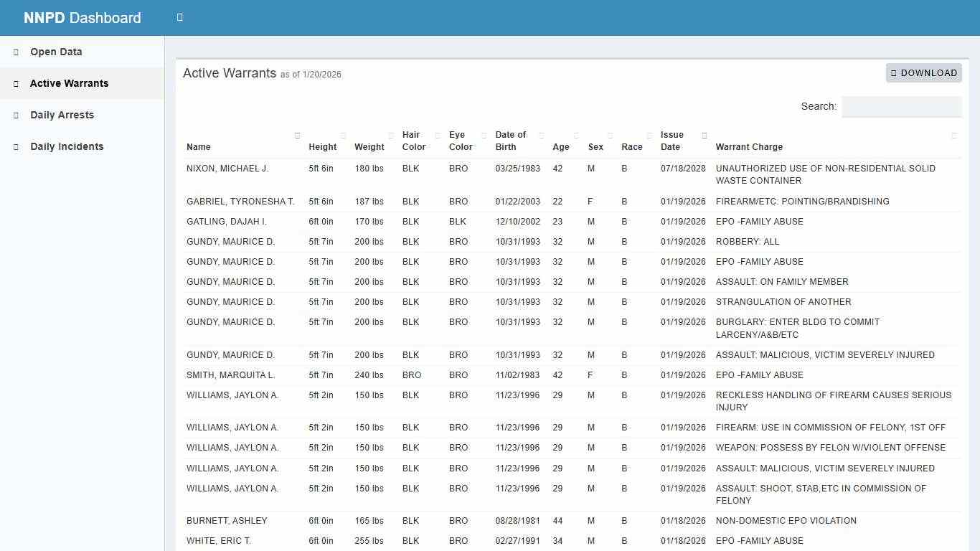Click the Open Data sidebar icon
This screenshot has width=980, height=551.
tap(16, 52)
